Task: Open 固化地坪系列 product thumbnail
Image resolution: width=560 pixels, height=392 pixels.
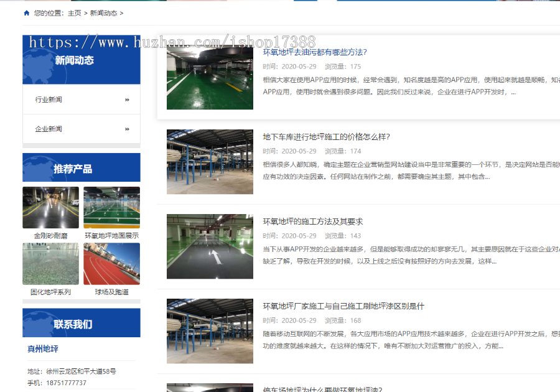Action: [51, 264]
